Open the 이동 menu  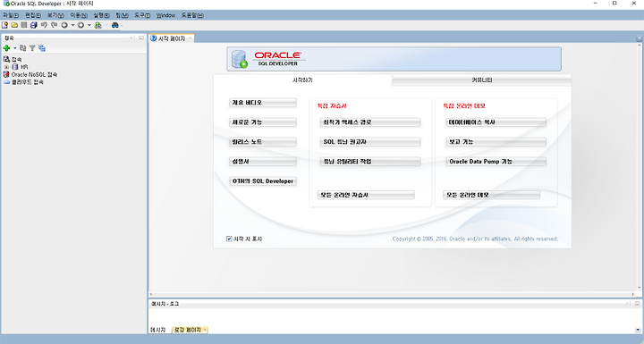pyautogui.click(x=79, y=15)
